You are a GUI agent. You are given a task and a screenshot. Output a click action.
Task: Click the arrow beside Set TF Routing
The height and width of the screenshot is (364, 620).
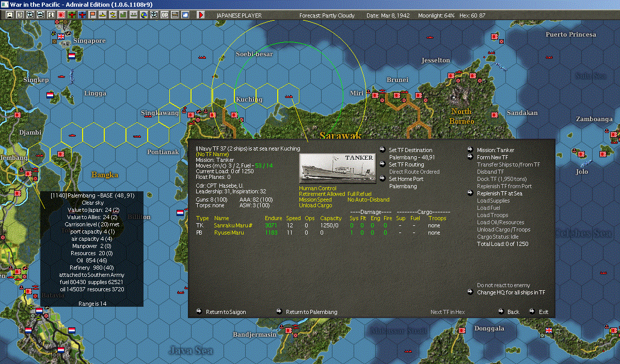tap(382, 164)
